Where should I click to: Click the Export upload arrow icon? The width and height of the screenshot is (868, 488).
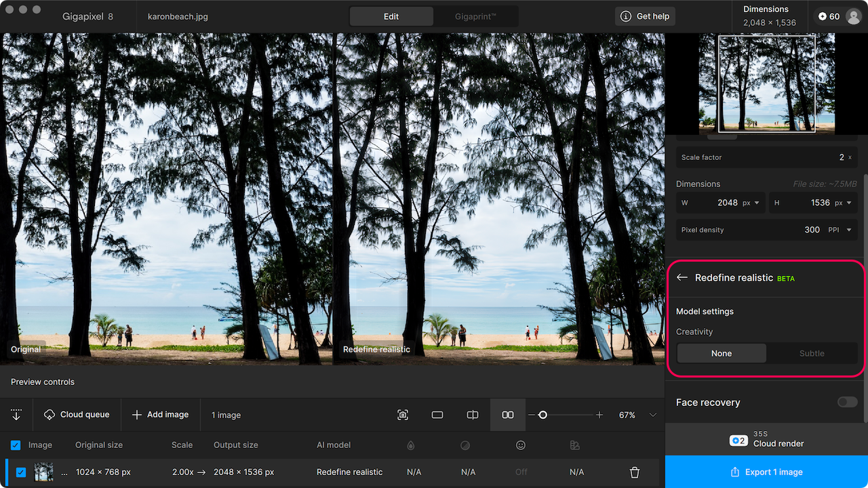tap(734, 472)
